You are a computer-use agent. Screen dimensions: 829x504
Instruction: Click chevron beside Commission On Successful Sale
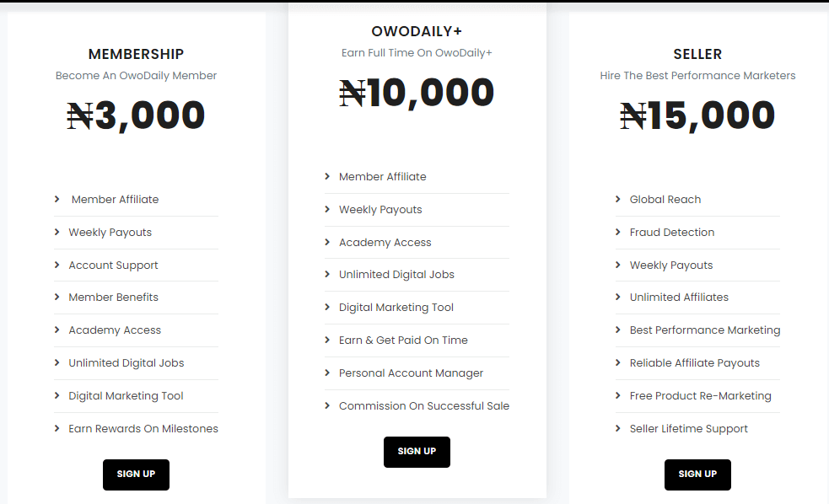click(x=326, y=405)
